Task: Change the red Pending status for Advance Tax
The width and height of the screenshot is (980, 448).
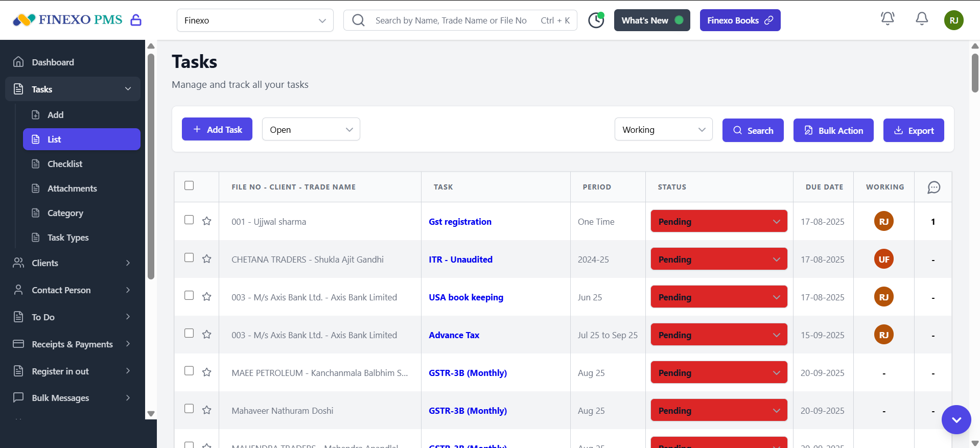Action: click(718, 335)
